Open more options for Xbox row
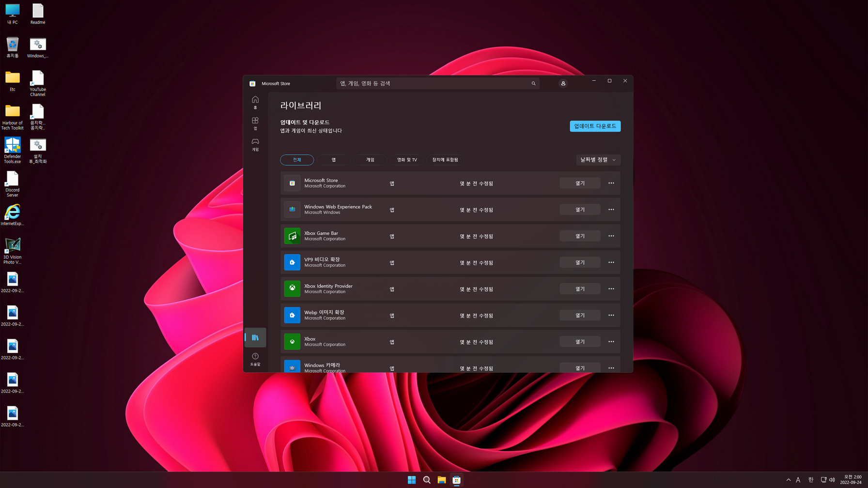The width and height of the screenshot is (868, 488). (x=611, y=342)
